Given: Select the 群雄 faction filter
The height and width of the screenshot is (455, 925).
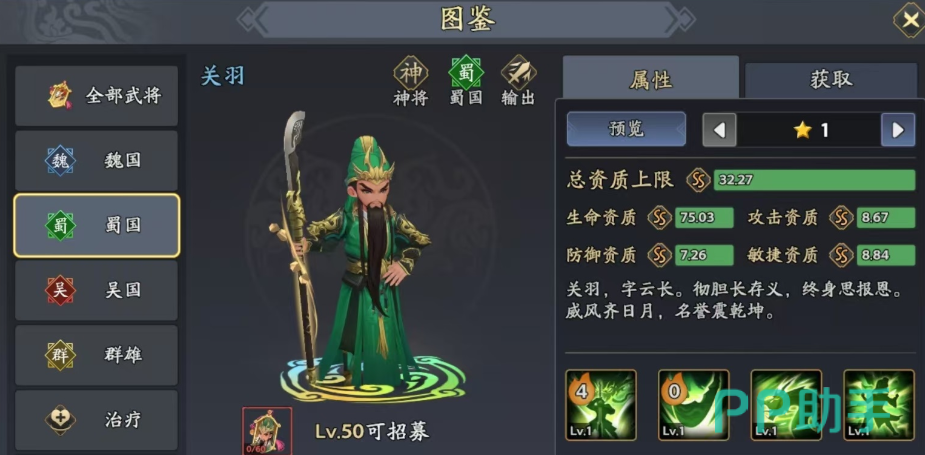Looking at the screenshot, I should coord(96,355).
